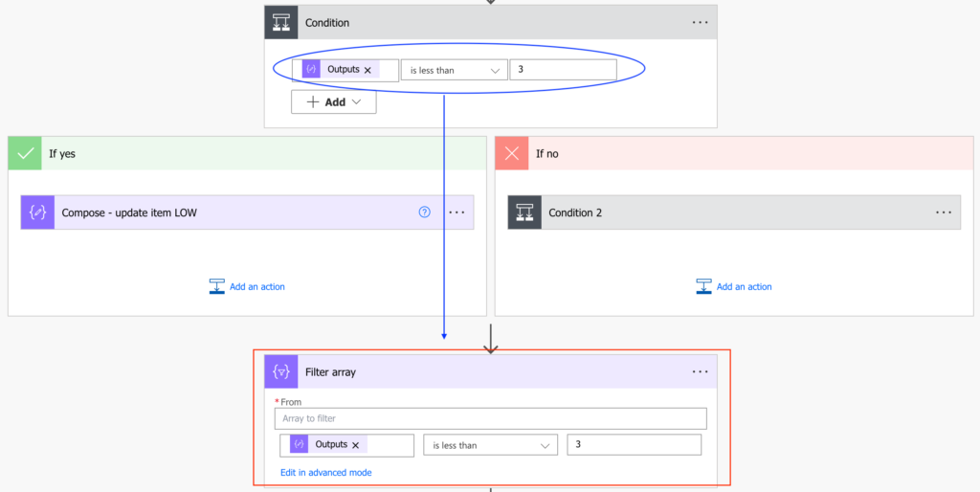
Task: Click the Filter array action icon
Action: [281, 372]
